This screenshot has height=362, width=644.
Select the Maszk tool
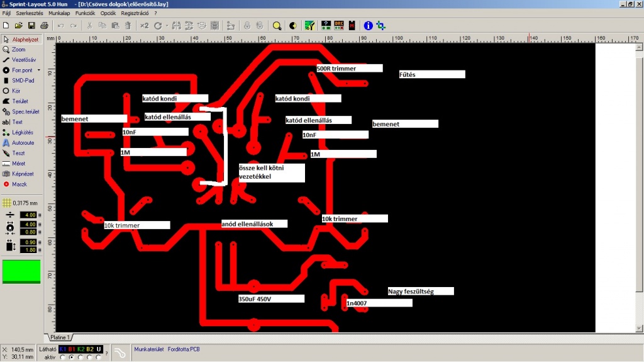tap(19, 184)
